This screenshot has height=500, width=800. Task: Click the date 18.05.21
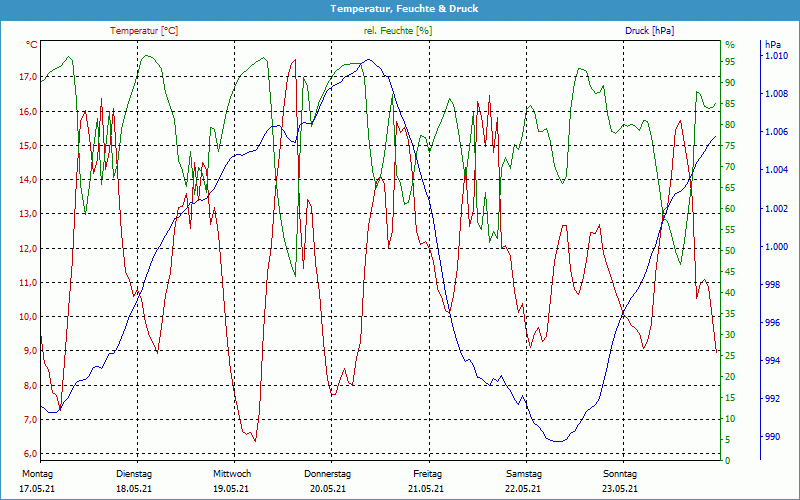pyautogui.click(x=134, y=489)
